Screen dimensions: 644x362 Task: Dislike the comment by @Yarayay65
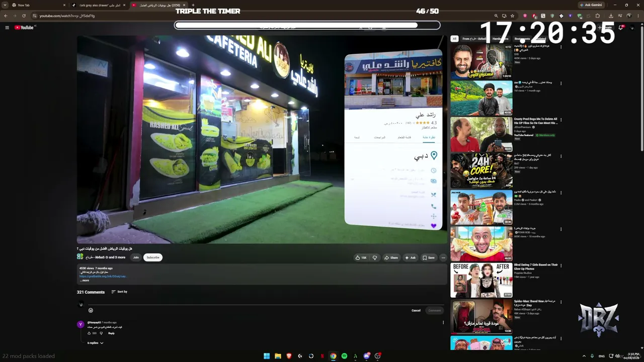[x=101, y=333]
